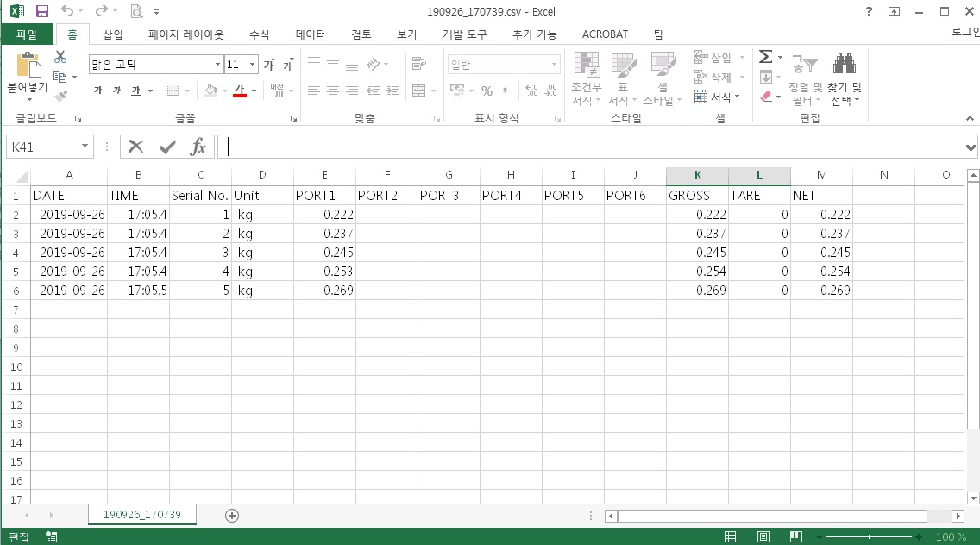Click the horizontal scrollbar right arrow

[x=958, y=516]
